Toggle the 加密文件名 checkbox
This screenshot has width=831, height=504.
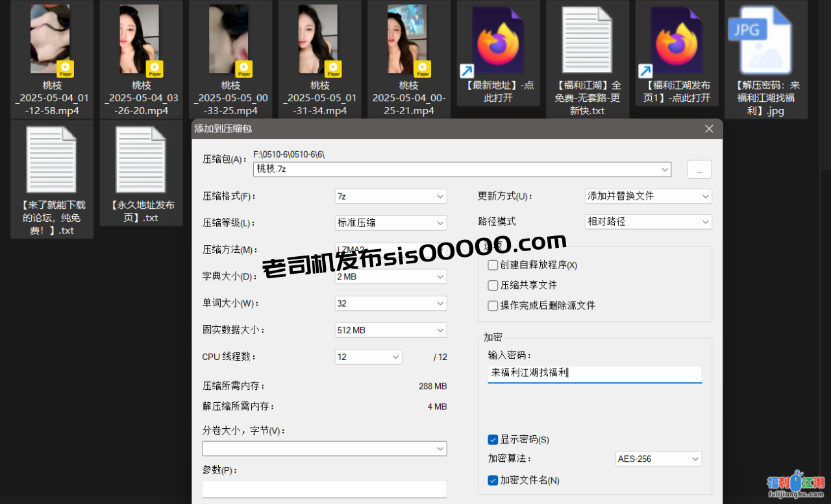[493, 480]
